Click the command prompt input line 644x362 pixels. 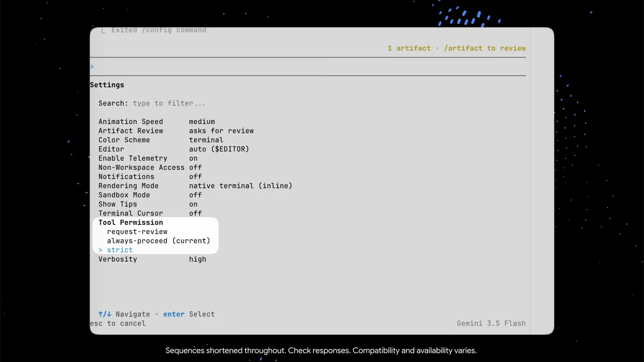(x=308, y=67)
